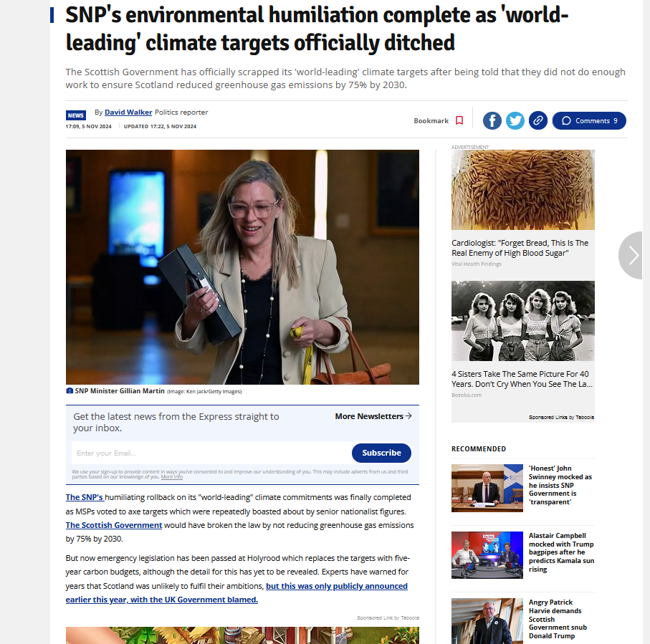
Task: Open 'Cardiologist: Forget Bread' ad headline
Action: pyautogui.click(x=520, y=248)
